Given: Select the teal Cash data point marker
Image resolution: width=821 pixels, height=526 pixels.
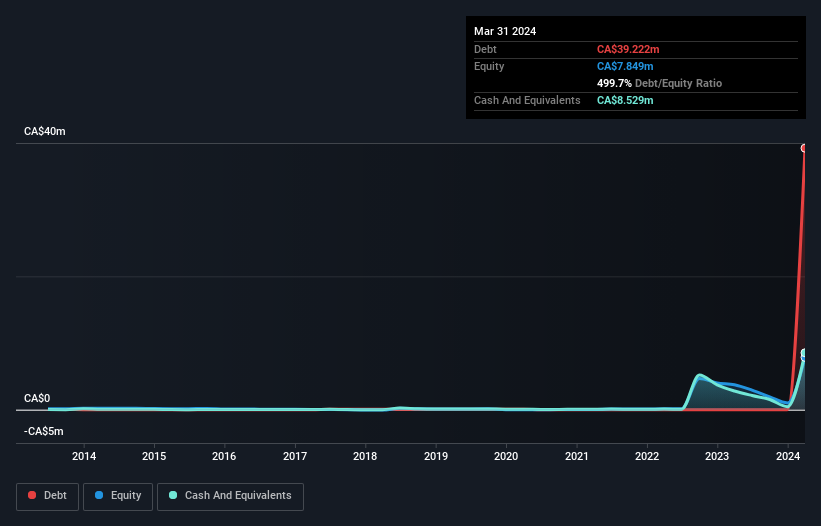Looking at the screenshot, I should pos(804,353).
